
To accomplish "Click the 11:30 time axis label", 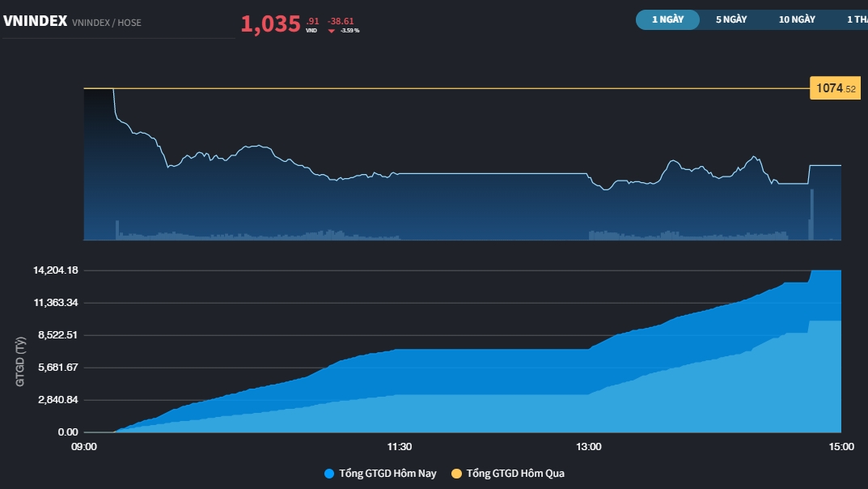I will 400,447.
